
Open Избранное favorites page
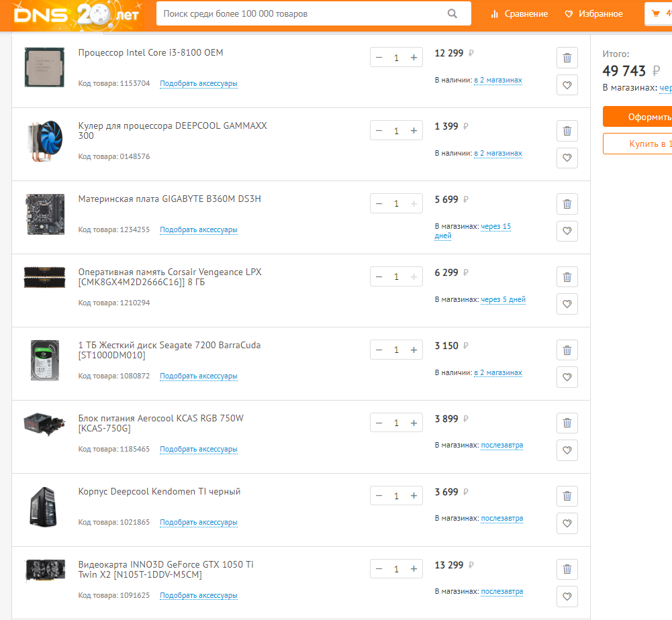point(594,13)
